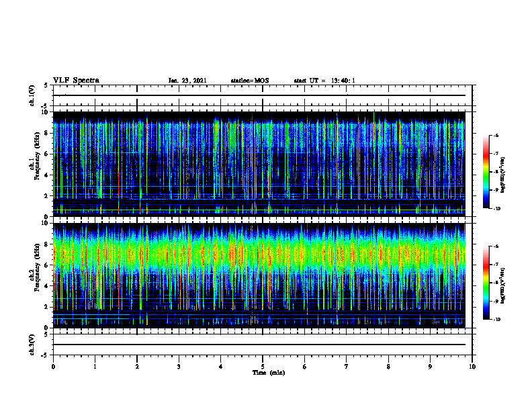Click the "ch.3(V)" axis label
This screenshot has width=532, height=411.
32,345
